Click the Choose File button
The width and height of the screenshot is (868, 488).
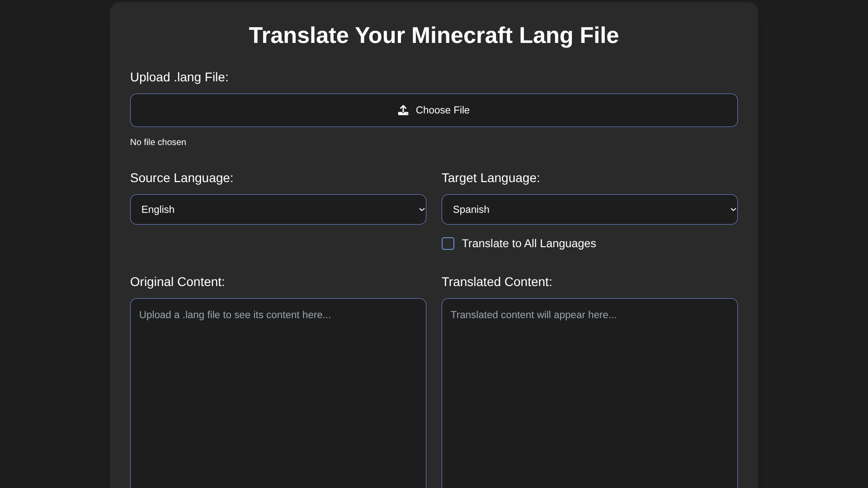434,110
